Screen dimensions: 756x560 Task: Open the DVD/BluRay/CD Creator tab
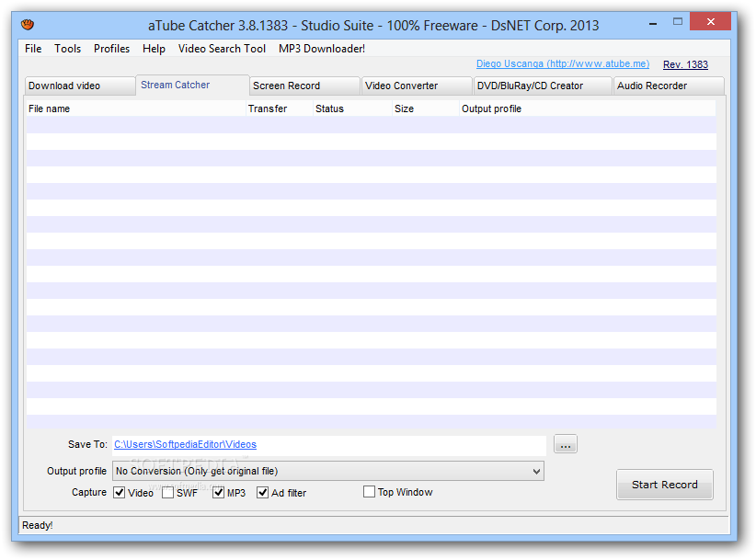543,86
